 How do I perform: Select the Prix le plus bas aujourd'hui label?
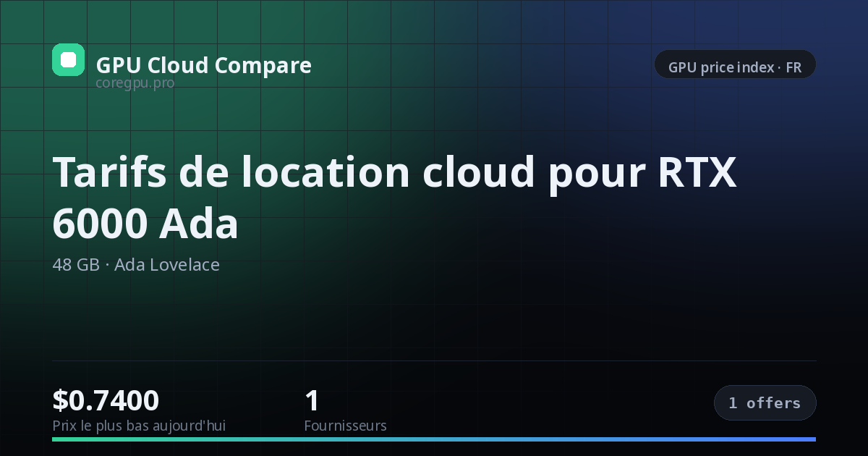(x=139, y=426)
